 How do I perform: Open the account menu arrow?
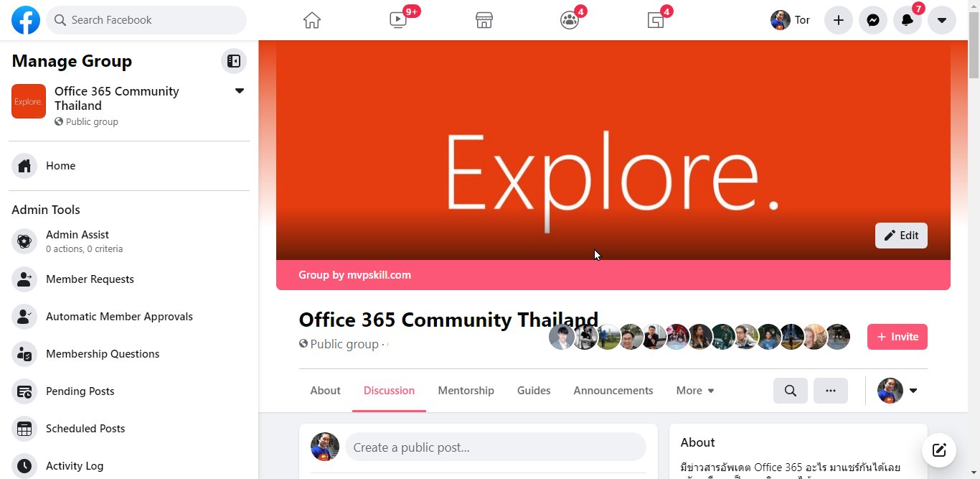pos(942,20)
